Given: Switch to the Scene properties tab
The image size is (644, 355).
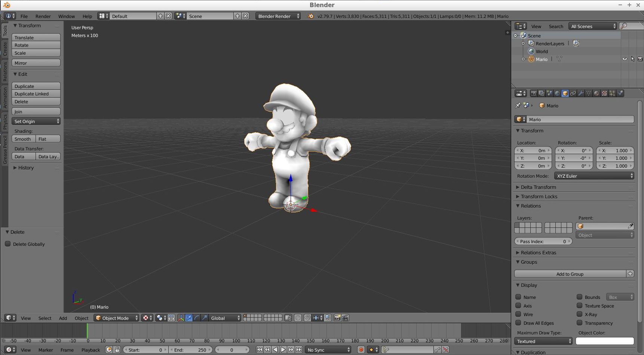Looking at the screenshot, I should tap(549, 94).
